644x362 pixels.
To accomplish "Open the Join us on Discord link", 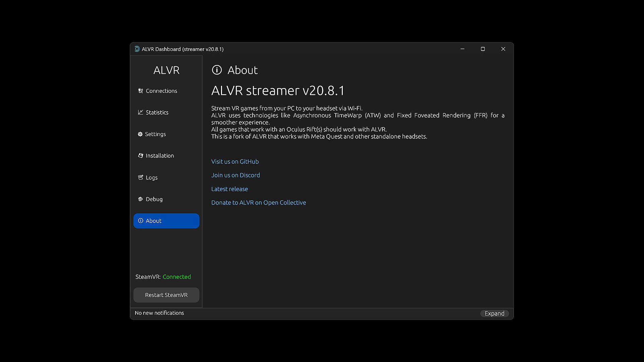I will click(235, 175).
